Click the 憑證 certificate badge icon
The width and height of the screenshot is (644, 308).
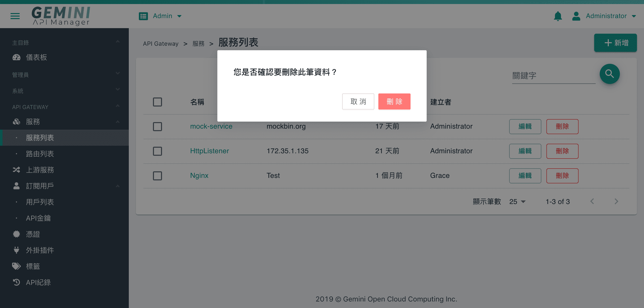16,234
